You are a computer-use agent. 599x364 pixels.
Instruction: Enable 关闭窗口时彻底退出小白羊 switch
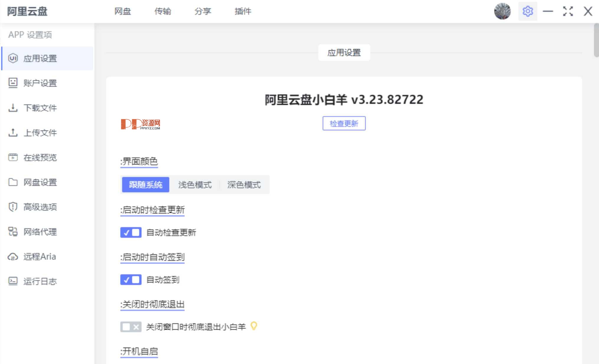pos(131,327)
